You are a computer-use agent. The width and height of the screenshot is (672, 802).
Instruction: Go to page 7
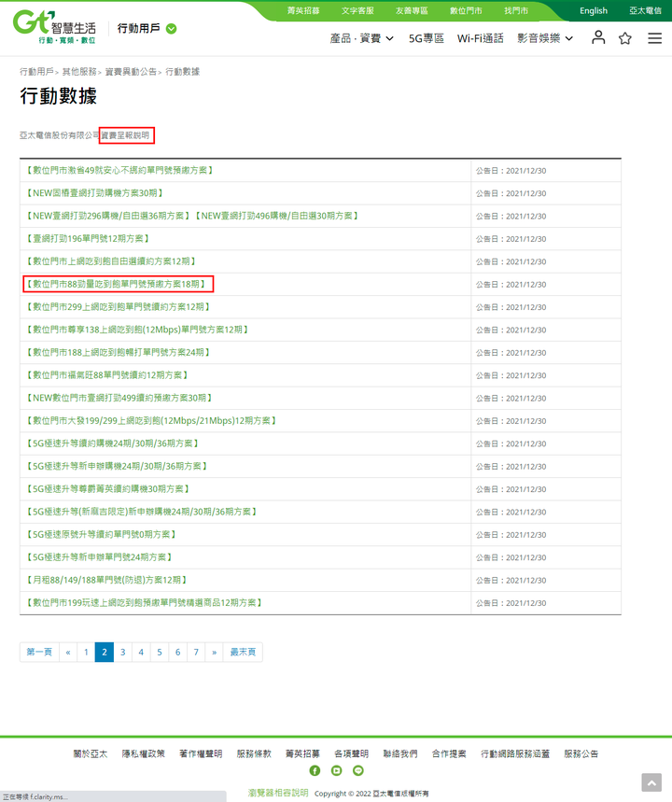pyautogui.click(x=196, y=652)
